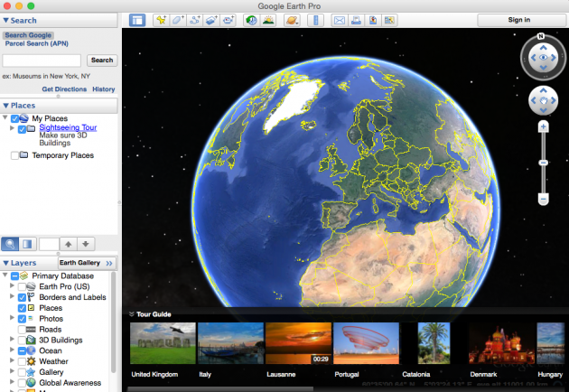Click the email envelope icon
Image resolution: width=569 pixels, height=392 pixels.
pos(340,20)
